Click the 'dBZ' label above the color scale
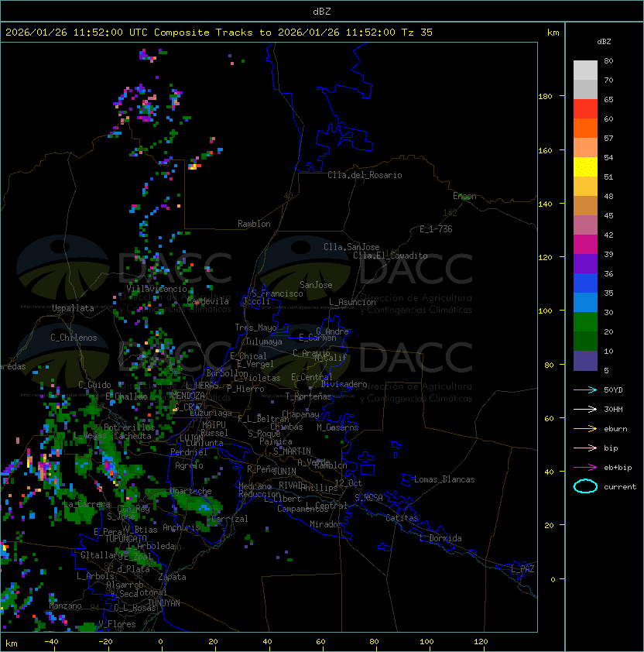644x652 pixels. tap(604, 42)
